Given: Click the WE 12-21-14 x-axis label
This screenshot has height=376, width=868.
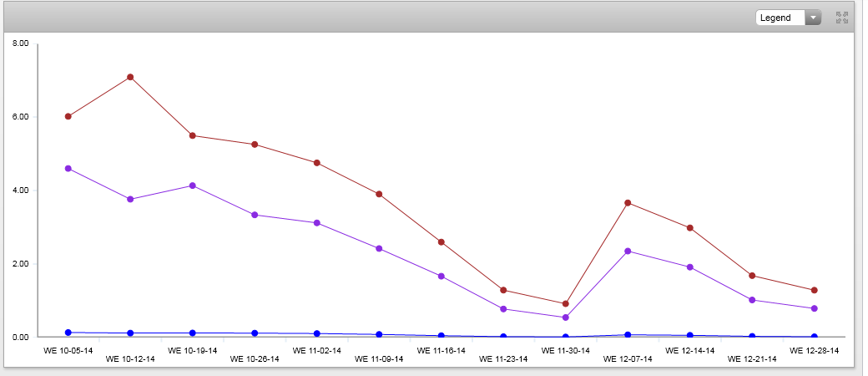Looking at the screenshot, I should click(x=752, y=359).
